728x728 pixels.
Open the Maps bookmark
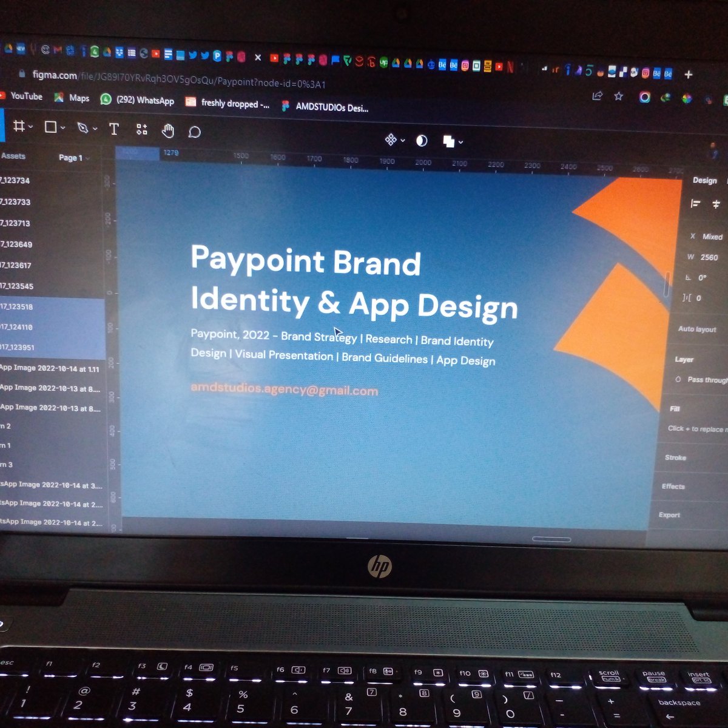[72, 98]
